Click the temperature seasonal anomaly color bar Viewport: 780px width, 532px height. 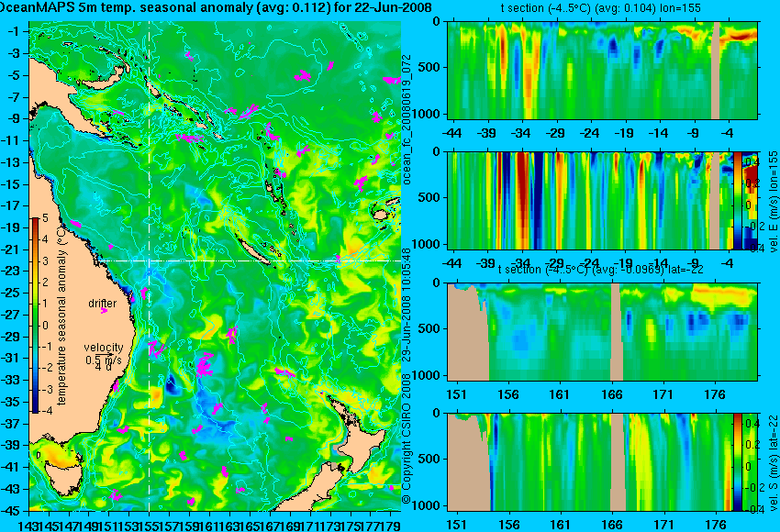(x=36, y=316)
